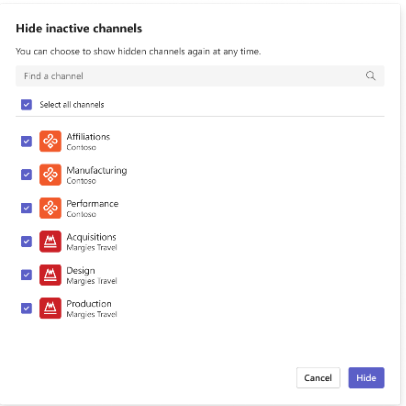Click the Affiliations channel name
Image resolution: width=406 pixels, height=406 pixels.
click(x=88, y=137)
